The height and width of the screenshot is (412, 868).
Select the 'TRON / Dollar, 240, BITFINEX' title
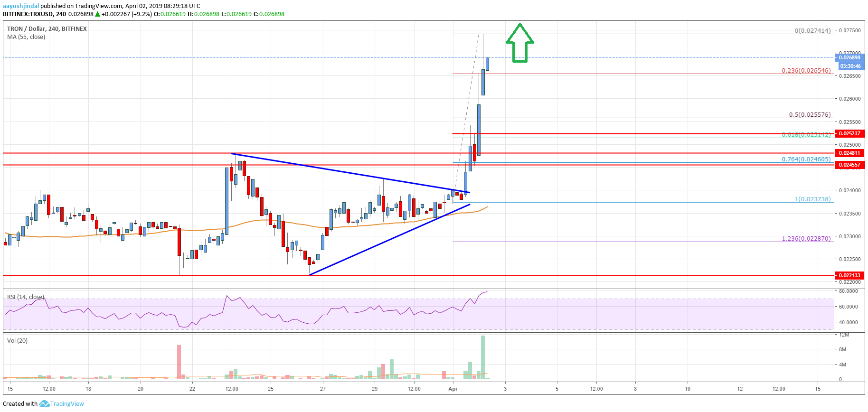47,29
